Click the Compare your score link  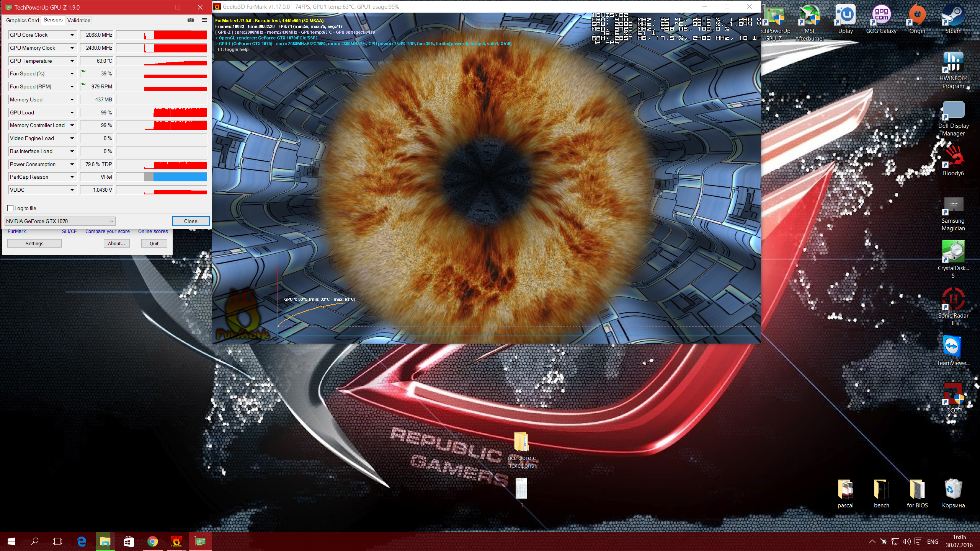pos(107,231)
